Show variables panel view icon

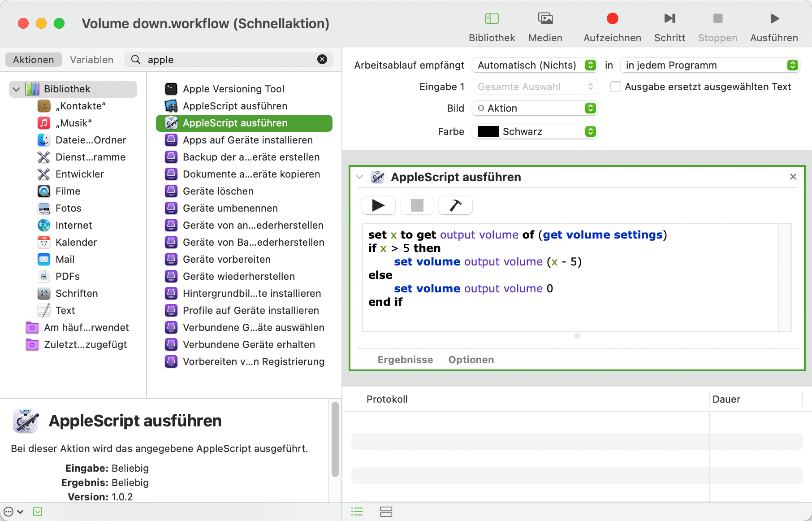point(386,512)
